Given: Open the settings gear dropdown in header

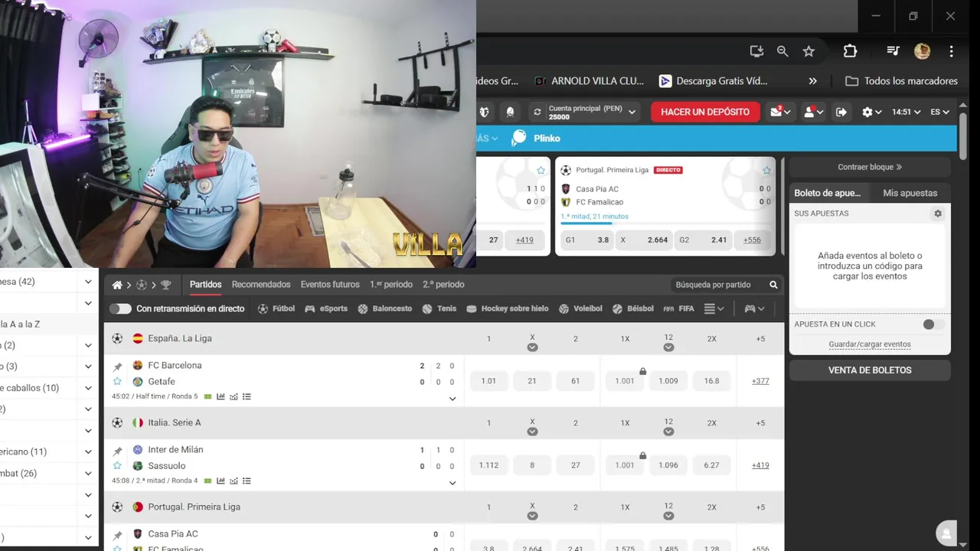Looking at the screenshot, I should (872, 112).
